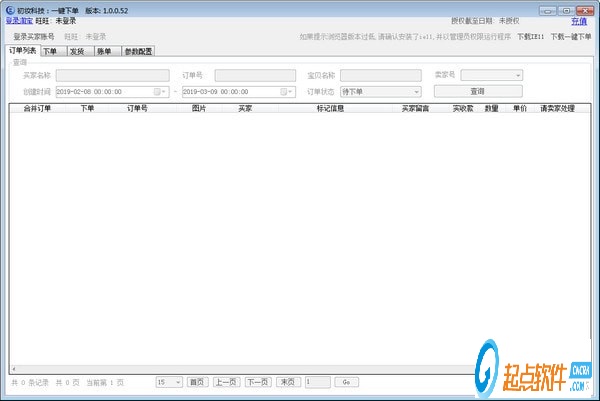The width and height of the screenshot is (600, 401).
Task: Click the 买家 column header
Action: click(x=245, y=109)
